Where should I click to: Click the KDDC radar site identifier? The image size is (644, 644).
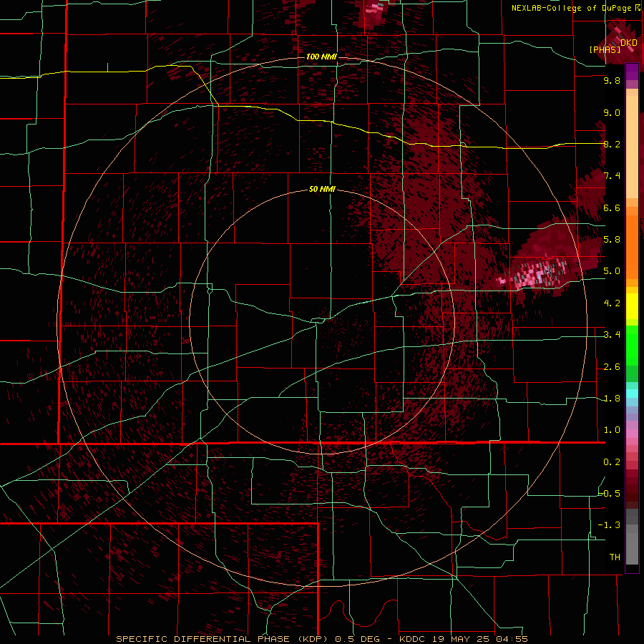tap(412, 639)
